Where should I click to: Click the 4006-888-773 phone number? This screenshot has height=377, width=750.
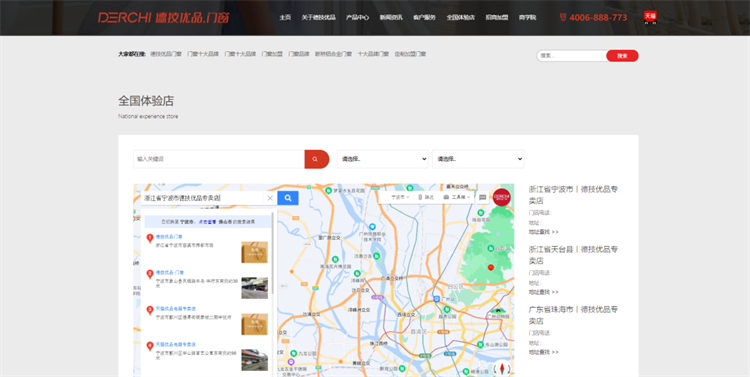tap(598, 18)
